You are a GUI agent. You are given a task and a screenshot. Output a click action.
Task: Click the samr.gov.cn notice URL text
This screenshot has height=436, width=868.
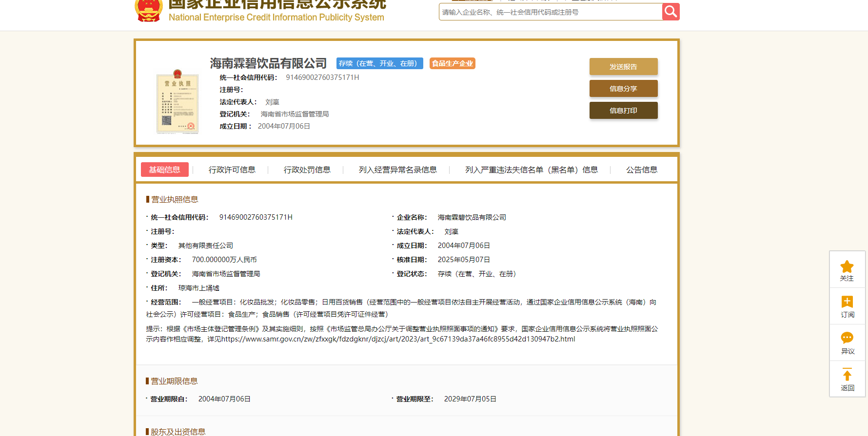point(398,339)
